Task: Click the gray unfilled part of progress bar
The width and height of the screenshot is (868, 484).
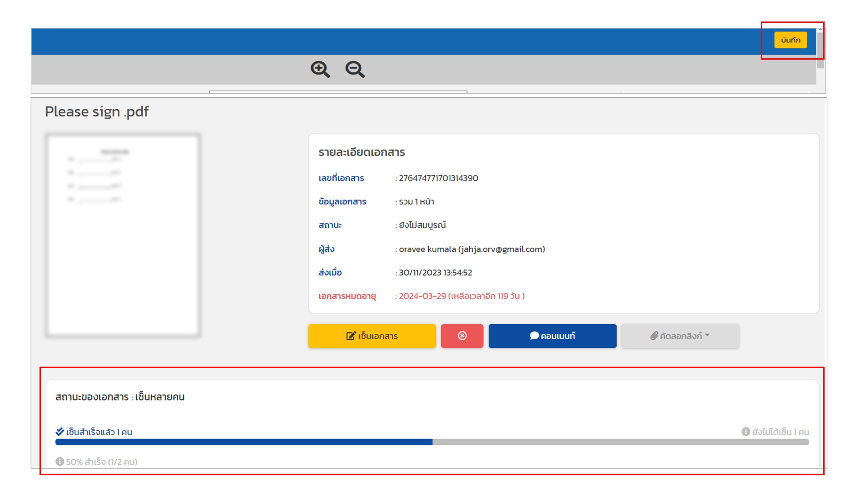Action: coord(620,442)
